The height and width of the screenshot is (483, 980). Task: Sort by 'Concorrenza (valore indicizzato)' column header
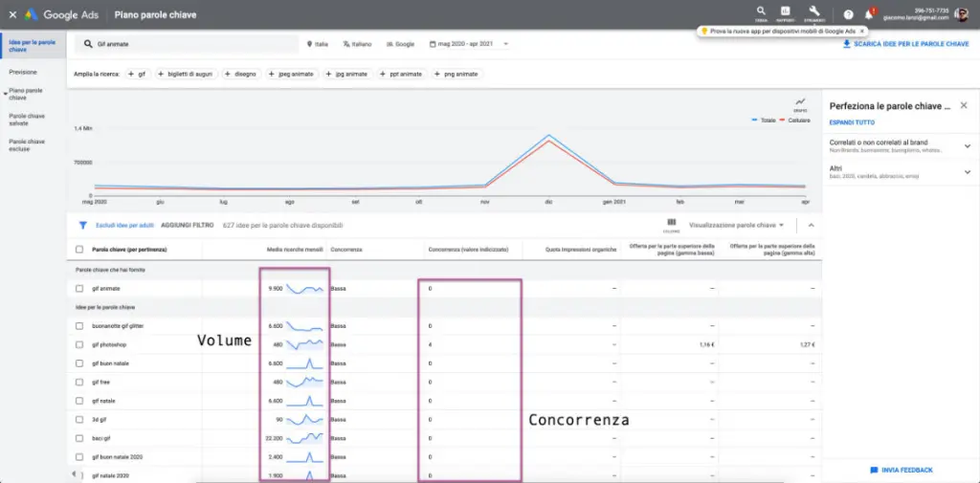point(468,250)
